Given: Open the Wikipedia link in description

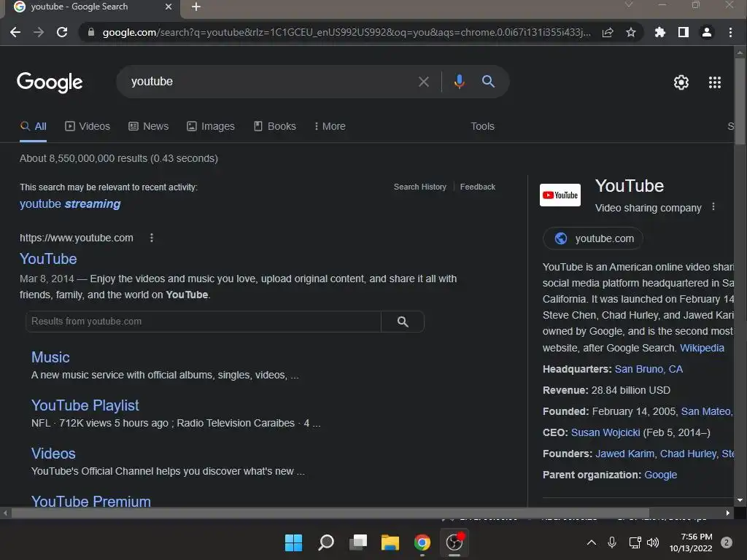Looking at the screenshot, I should (x=702, y=348).
